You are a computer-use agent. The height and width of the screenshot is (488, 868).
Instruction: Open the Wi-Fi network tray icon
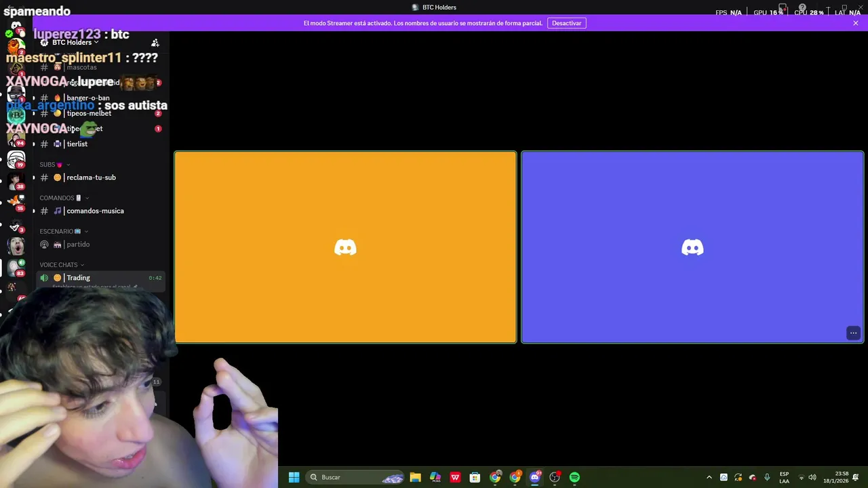click(x=801, y=477)
